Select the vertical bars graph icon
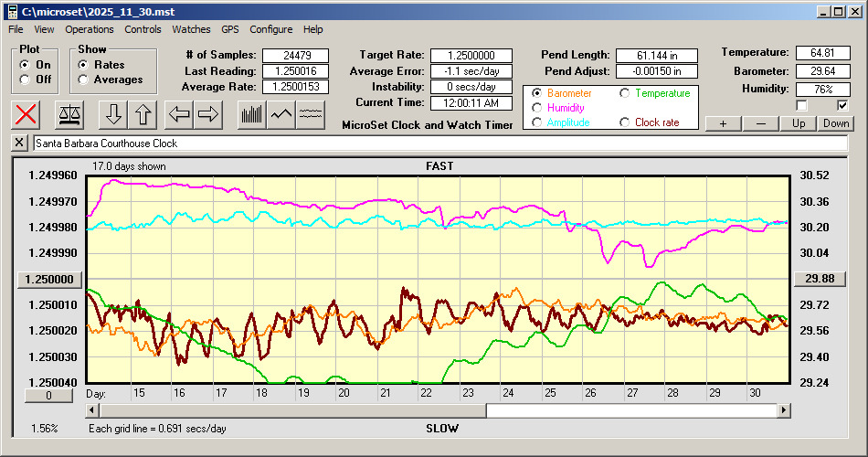 click(251, 114)
